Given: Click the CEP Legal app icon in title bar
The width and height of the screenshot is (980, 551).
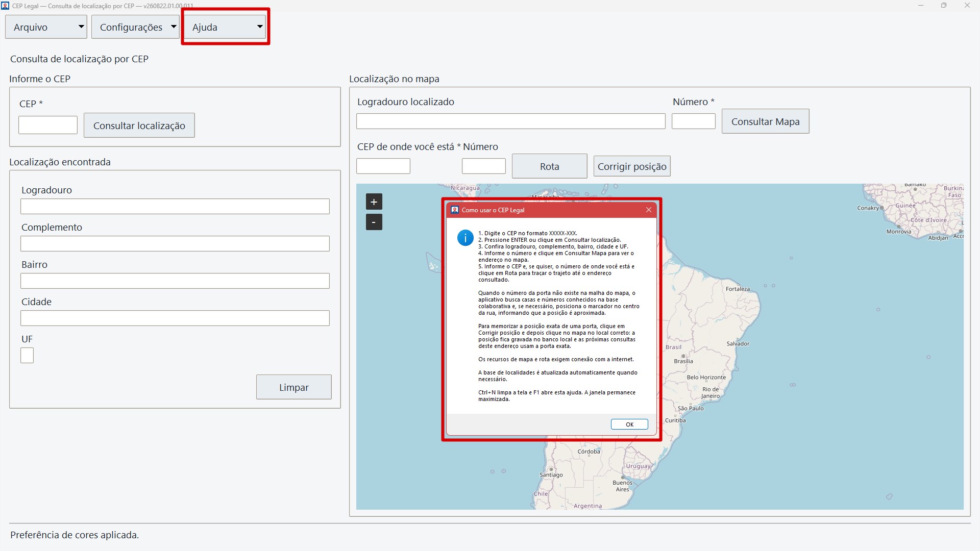Looking at the screenshot, I should (5, 6).
